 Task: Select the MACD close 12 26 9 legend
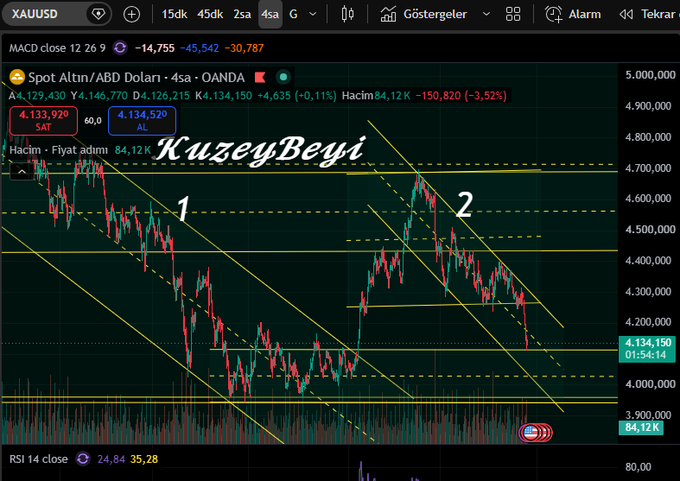tap(57, 48)
